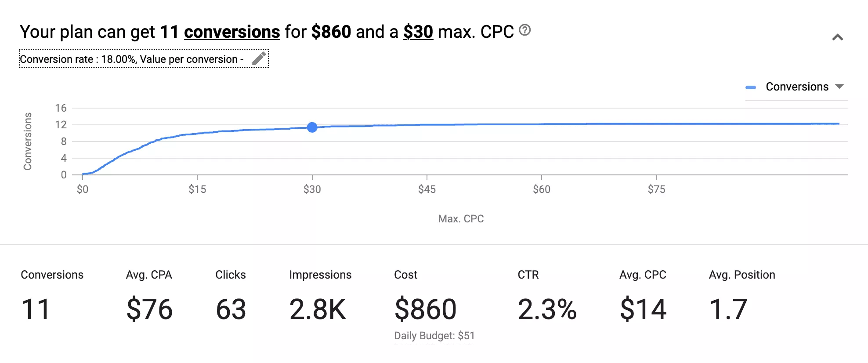Open the underlined conversions link in headline

(231, 32)
